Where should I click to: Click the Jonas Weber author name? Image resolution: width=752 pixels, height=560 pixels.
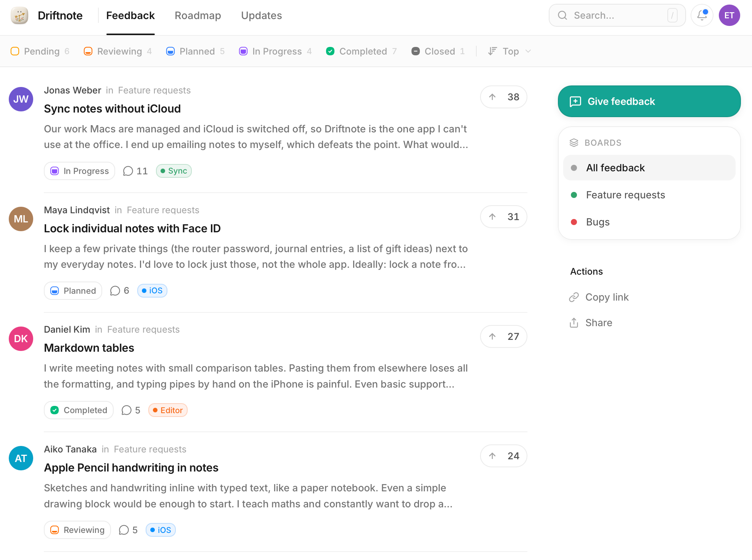72,90
